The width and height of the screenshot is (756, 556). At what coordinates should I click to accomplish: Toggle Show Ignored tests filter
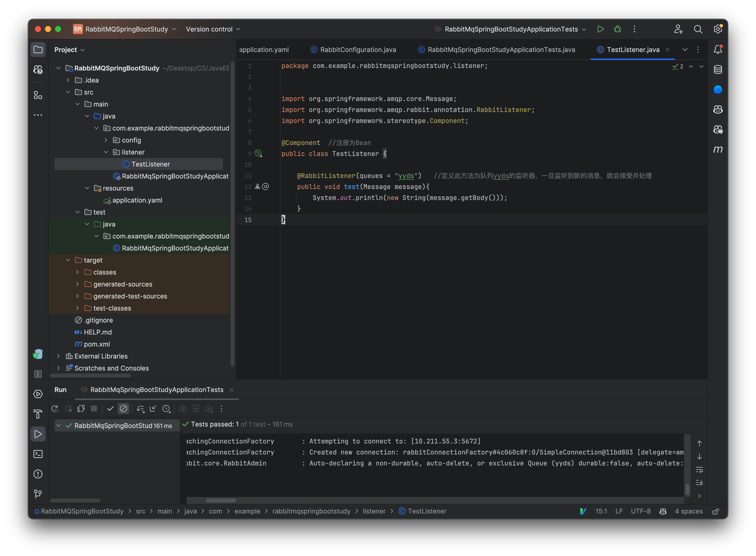[x=123, y=408]
